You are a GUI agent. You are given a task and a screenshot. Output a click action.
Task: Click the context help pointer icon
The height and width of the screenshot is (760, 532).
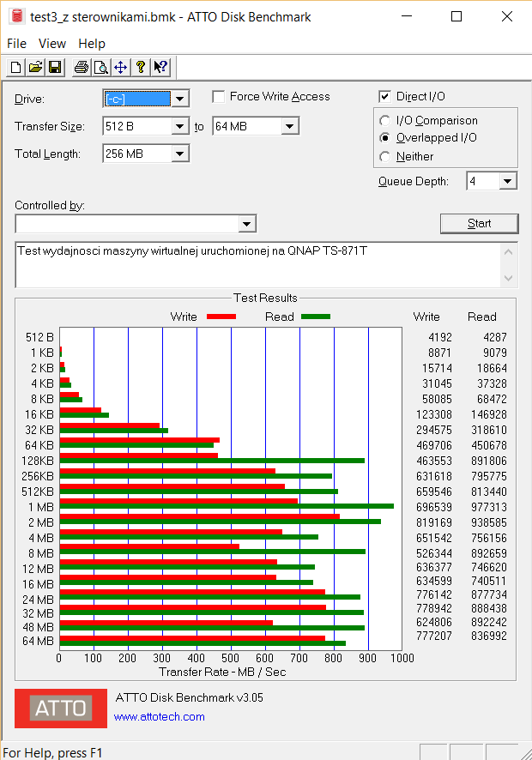tap(160, 68)
